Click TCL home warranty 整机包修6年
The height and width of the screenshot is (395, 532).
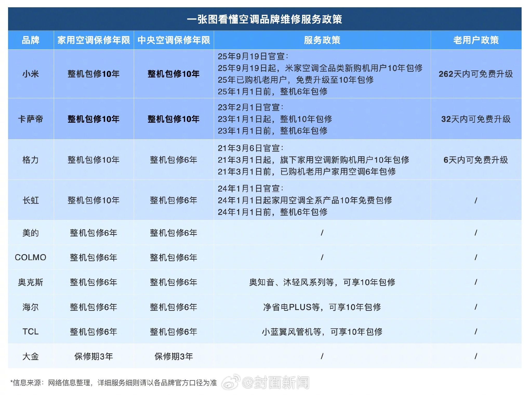(x=94, y=332)
